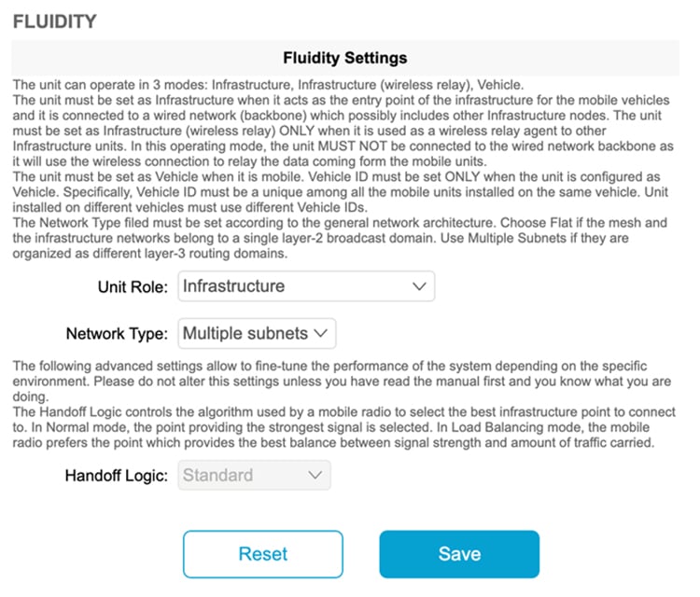Click the chevron beside Multiple subnets
Viewport: 700px width, 597px height.
click(x=320, y=333)
